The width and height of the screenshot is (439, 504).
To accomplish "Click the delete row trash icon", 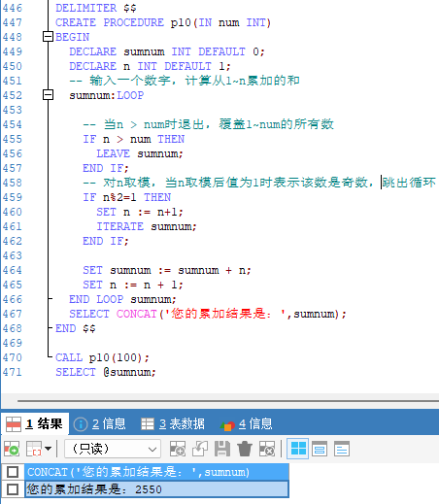I will click(x=245, y=449).
